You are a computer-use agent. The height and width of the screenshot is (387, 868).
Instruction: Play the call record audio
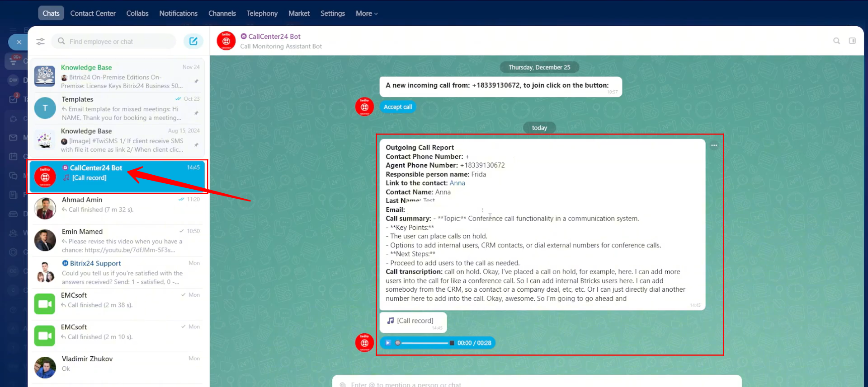387,343
